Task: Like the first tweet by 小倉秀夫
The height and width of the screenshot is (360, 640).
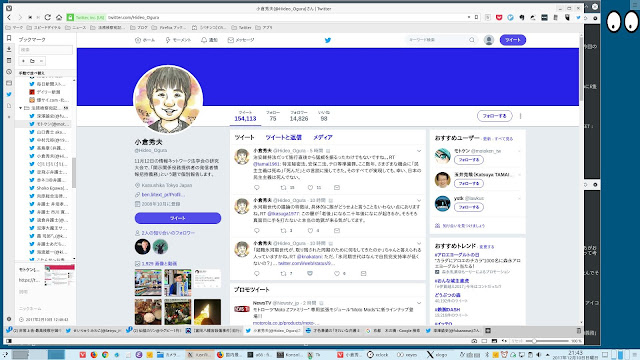Action: coord(310,188)
